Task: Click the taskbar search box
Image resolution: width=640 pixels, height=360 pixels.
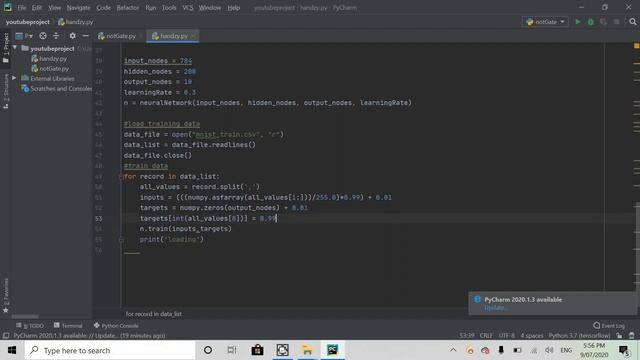Action: coord(110,350)
